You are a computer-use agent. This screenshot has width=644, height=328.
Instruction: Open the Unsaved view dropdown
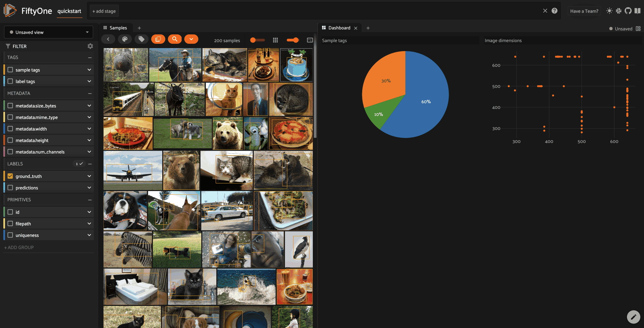click(x=48, y=32)
